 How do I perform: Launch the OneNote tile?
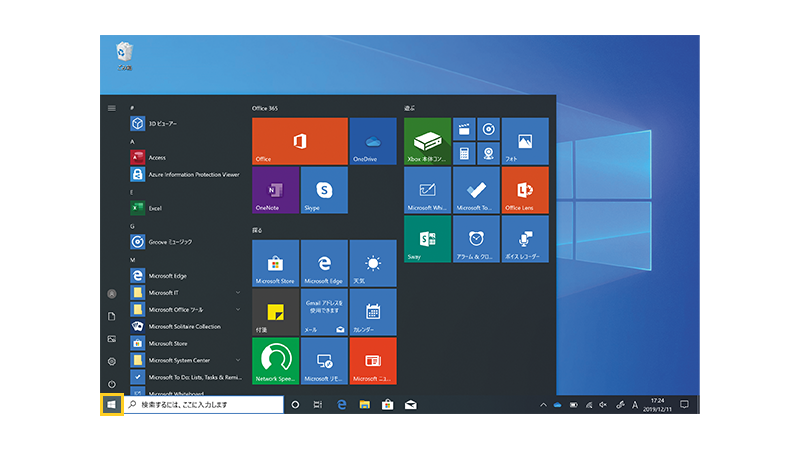coord(276,190)
